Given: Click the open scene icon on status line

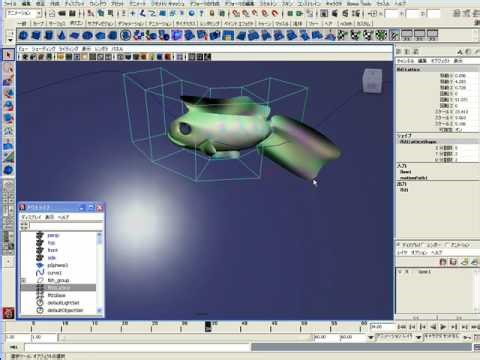Looking at the screenshot, I should coord(62,13).
